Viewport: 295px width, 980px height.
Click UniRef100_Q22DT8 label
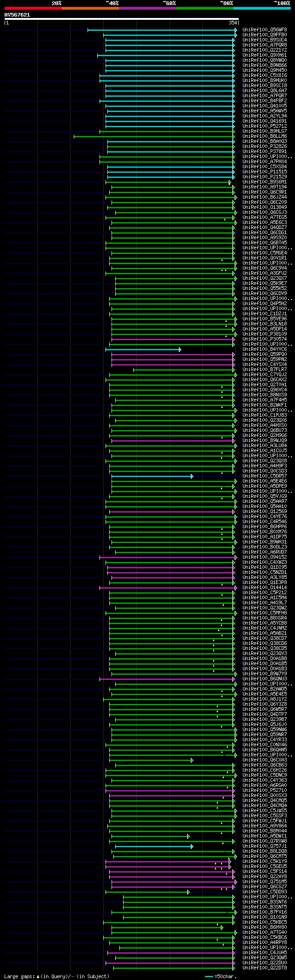tap(265, 968)
